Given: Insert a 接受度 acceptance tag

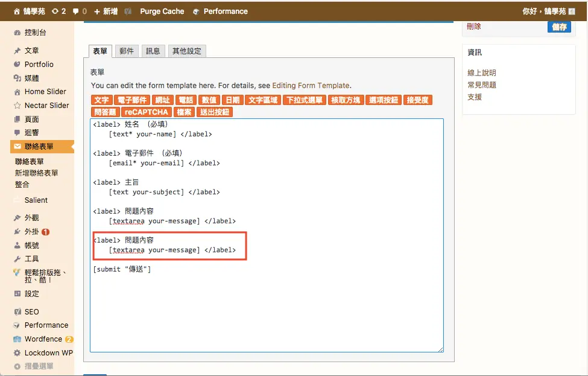Looking at the screenshot, I should click(x=418, y=100).
